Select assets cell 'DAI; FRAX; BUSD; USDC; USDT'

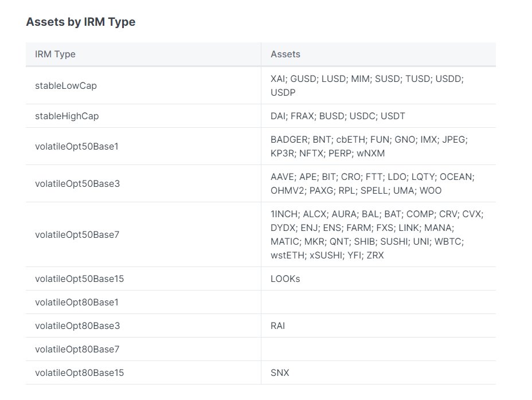point(378,116)
